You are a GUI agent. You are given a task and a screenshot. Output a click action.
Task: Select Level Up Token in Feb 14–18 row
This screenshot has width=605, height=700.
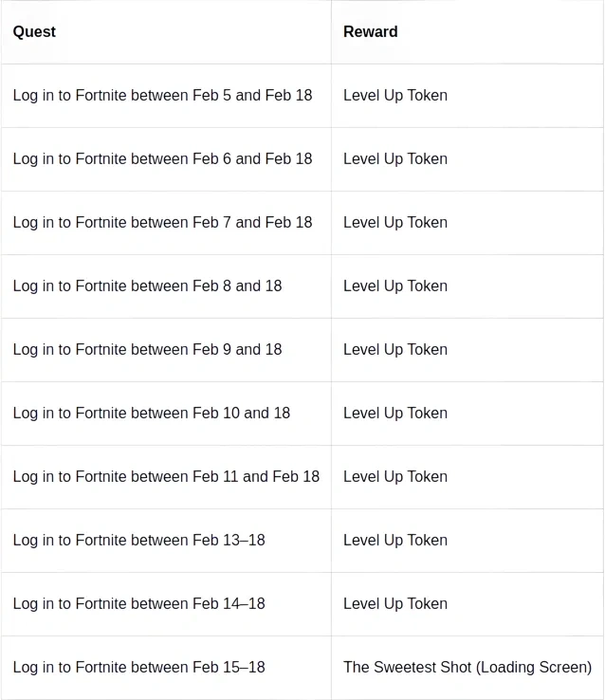pyautogui.click(x=394, y=603)
